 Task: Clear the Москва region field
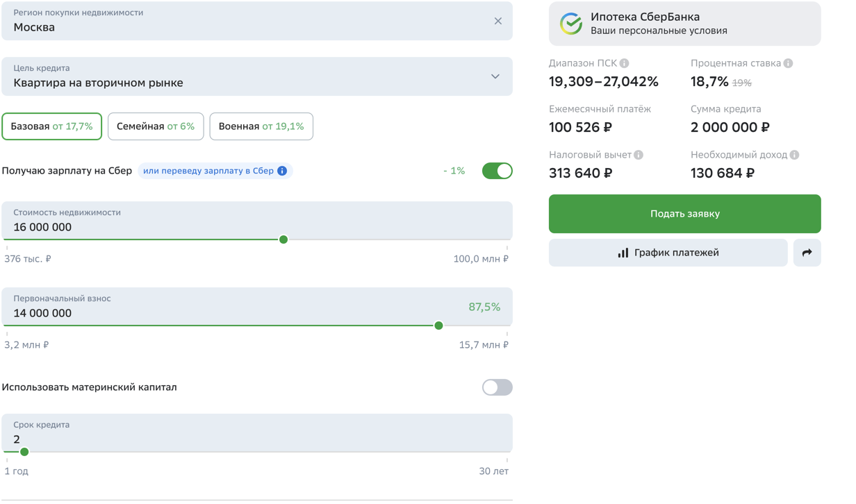497,21
